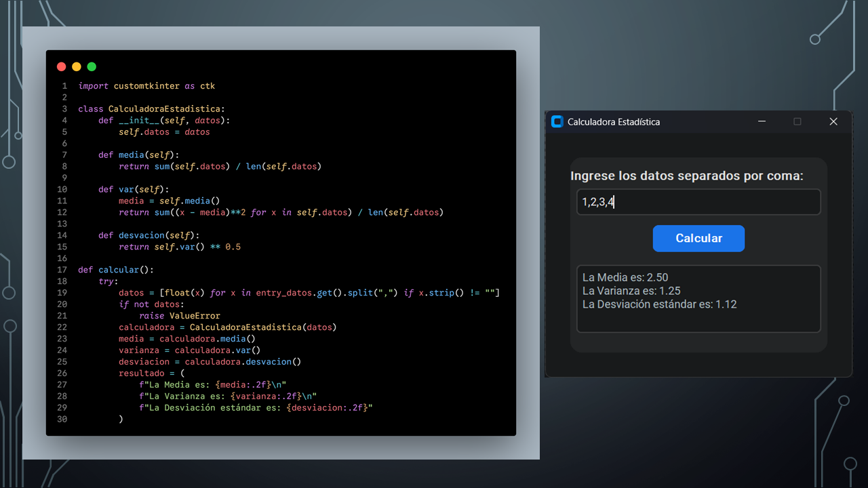Viewport: 868px width, 488px height.
Task: Select the line La Varianza es: 1.25
Action: pyautogui.click(x=630, y=290)
